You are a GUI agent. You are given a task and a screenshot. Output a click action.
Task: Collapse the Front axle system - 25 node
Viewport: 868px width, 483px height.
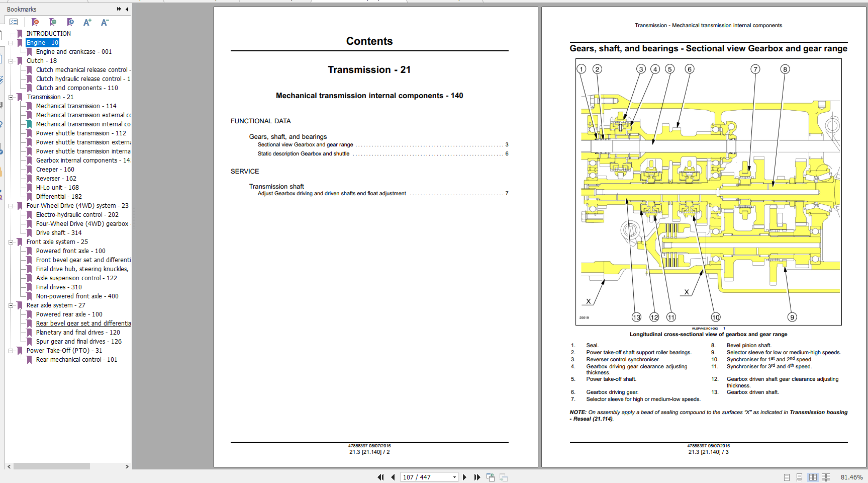click(x=11, y=242)
